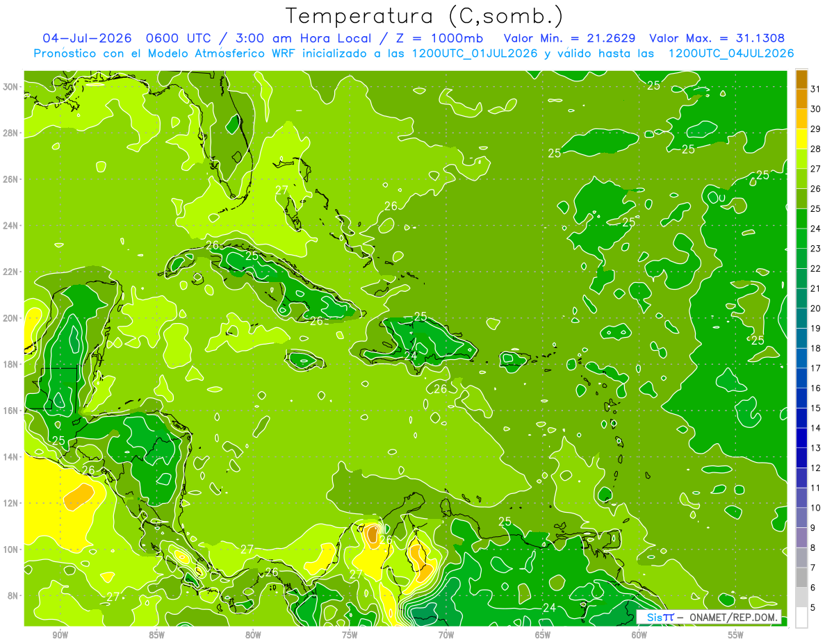Viewport: 834px width, 644px height.
Task: Click the '12N' latitude axis label
Action: coord(12,503)
